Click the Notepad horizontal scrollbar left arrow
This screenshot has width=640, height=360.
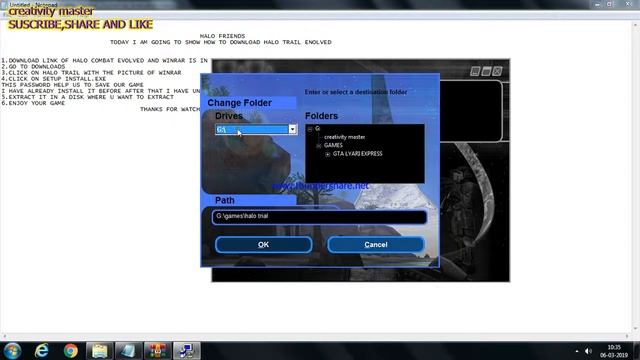pyautogui.click(x=4, y=336)
